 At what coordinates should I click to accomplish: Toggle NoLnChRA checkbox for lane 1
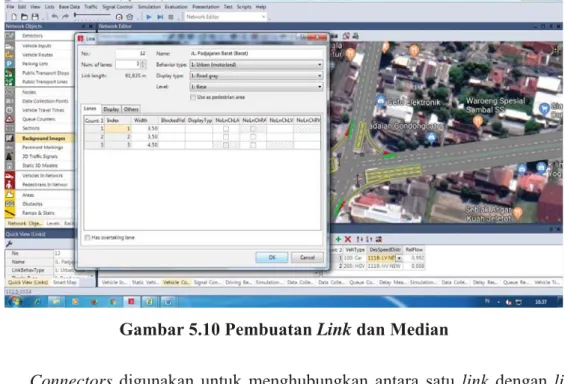pos(253,129)
